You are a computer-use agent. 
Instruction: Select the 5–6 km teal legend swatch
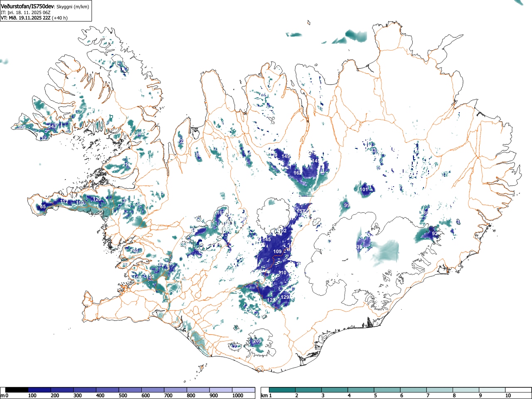(388, 390)
